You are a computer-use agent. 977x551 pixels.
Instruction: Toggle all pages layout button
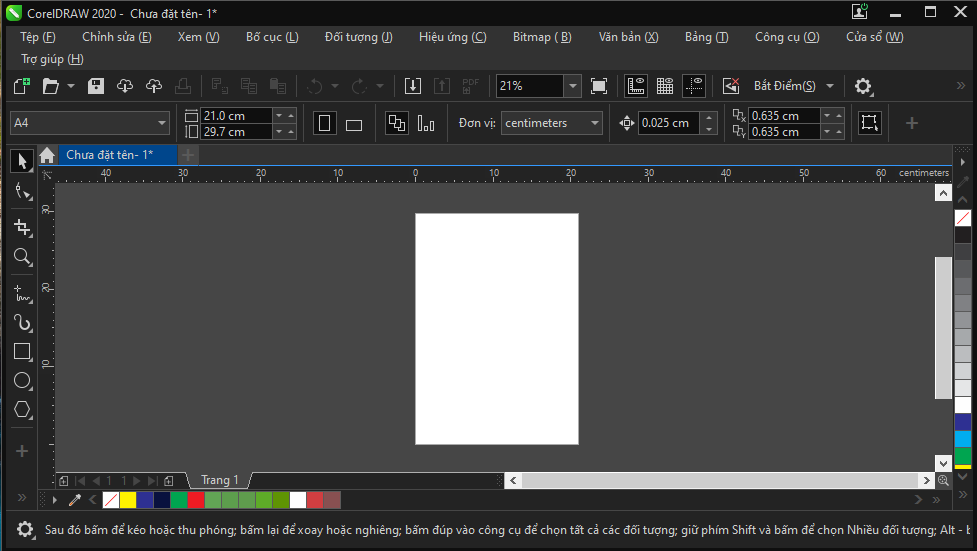click(396, 123)
